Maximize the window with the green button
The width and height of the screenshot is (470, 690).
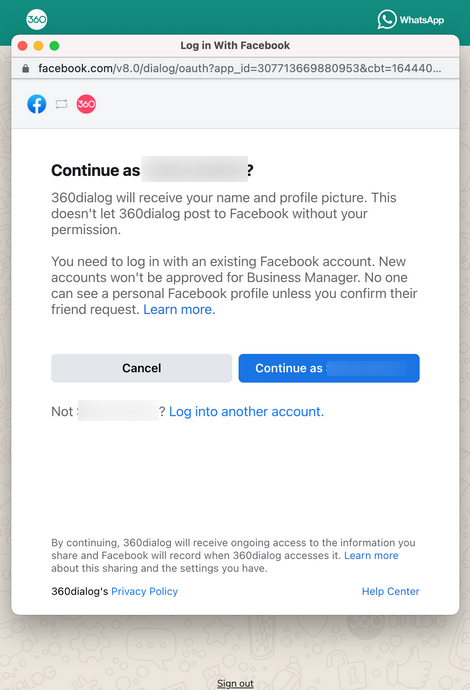pos(54,46)
